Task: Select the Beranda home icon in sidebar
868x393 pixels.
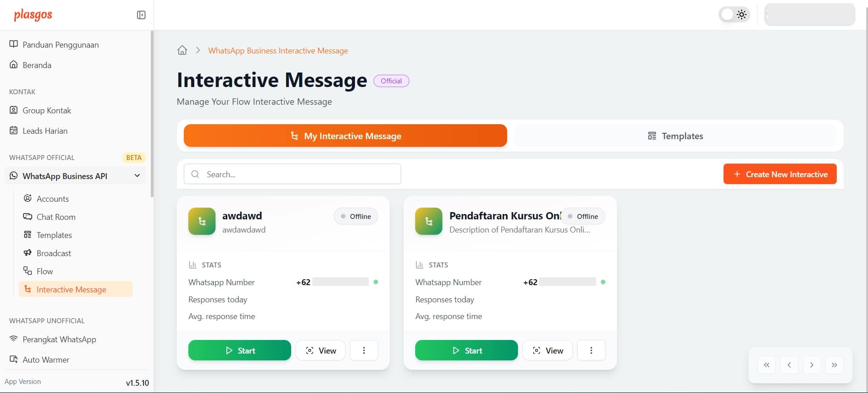Action: click(x=13, y=64)
